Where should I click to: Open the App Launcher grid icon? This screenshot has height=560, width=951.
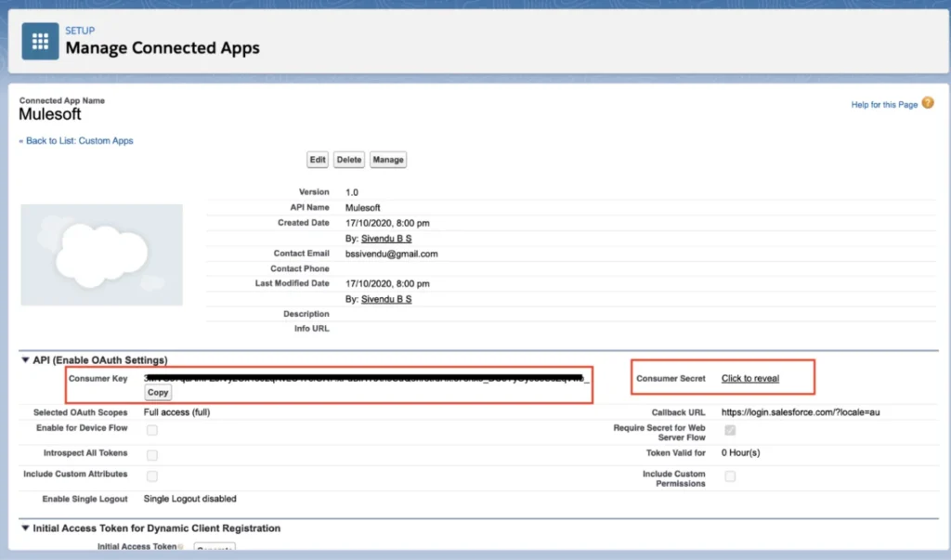pos(40,42)
